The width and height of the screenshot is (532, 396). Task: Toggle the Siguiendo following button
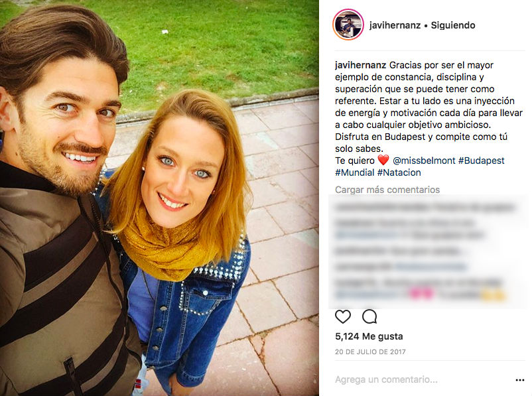(x=453, y=25)
